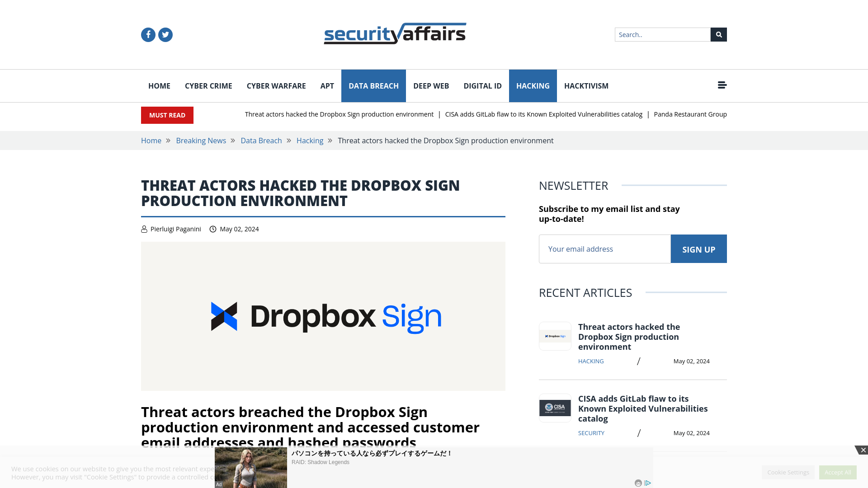
Task: Click the search magnifier icon
Action: point(719,34)
